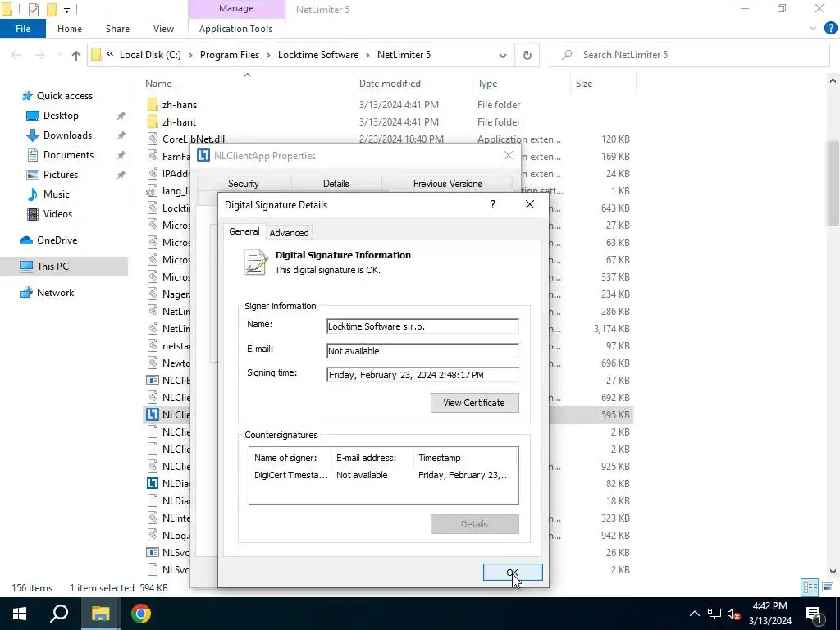
Task: Click OK in Digital Signature Details
Action: pos(512,572)
